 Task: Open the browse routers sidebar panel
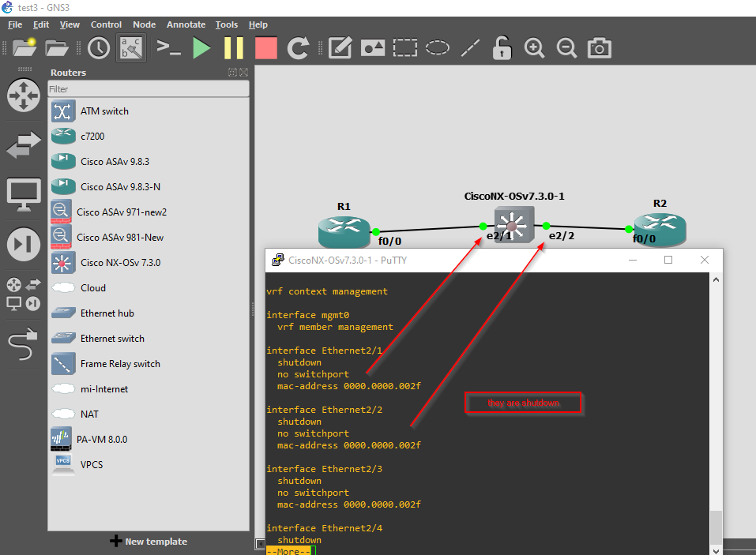[x=23, y=95]
